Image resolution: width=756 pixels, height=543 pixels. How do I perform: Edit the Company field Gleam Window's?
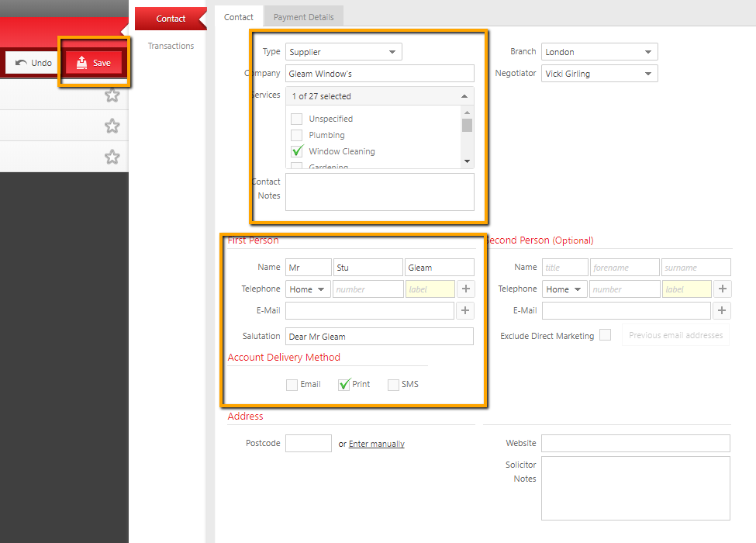click(x=379, y=73)
